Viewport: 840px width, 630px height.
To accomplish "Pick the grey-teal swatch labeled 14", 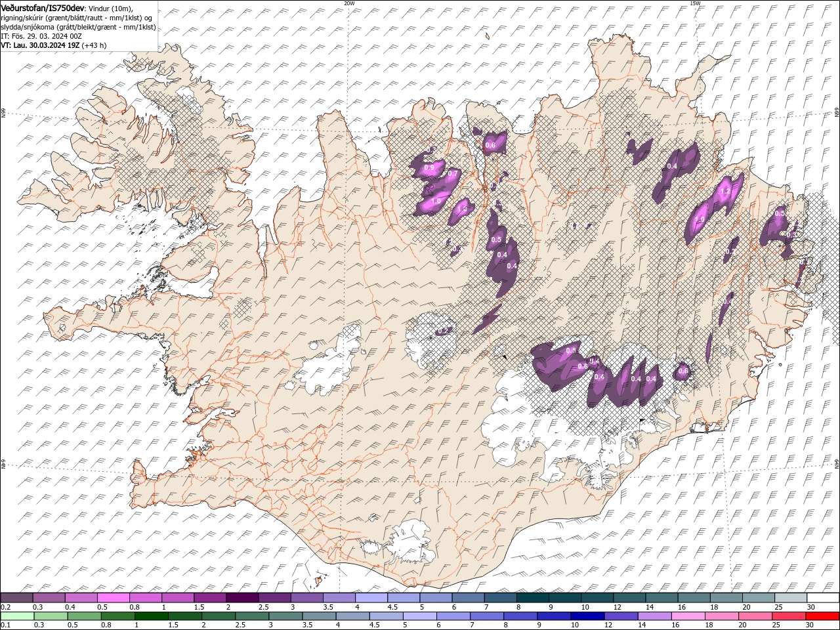I will 661,598.
